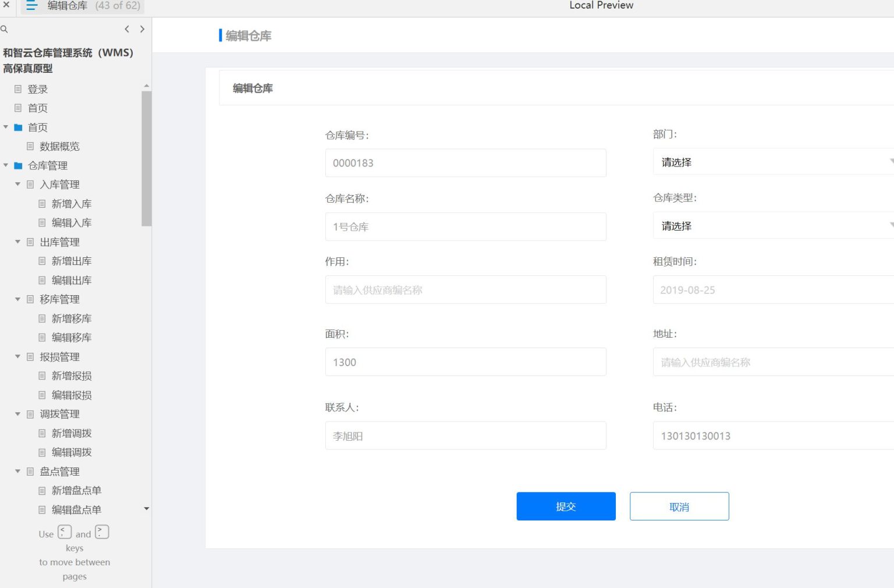Go to previous page with left chevron
The width and height of the screenshot is (894, 588).
tap(127, 29)
